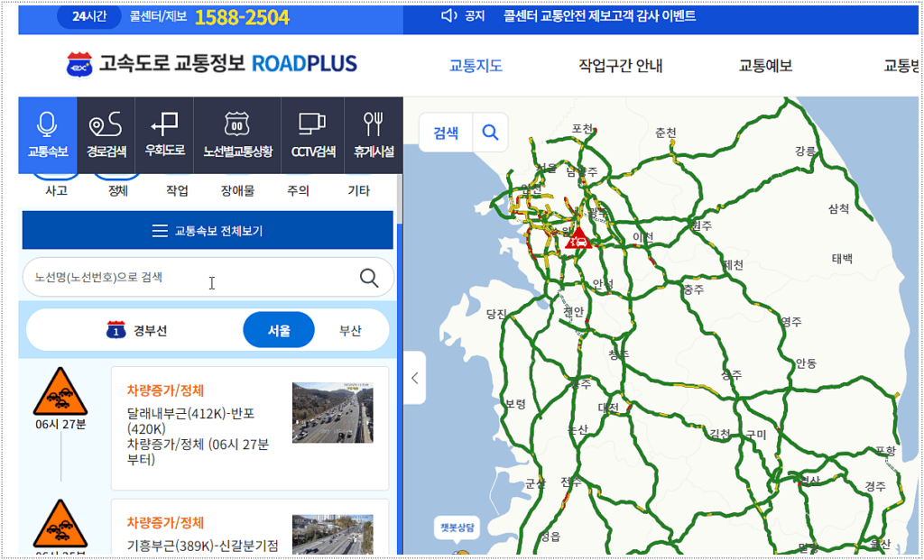This screenshot has width=924, height=560.
Task: Open the 우회도로 detour road tool
Action: coord(164,135)
